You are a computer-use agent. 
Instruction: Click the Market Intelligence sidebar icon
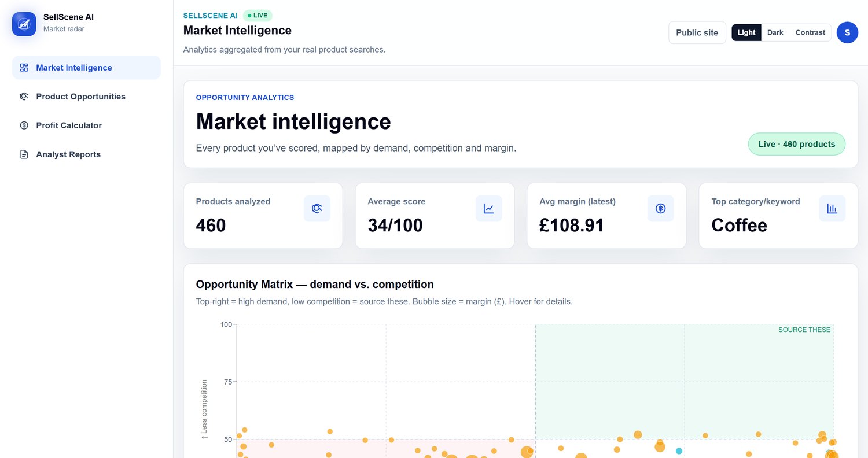click(x=24, y=68)
